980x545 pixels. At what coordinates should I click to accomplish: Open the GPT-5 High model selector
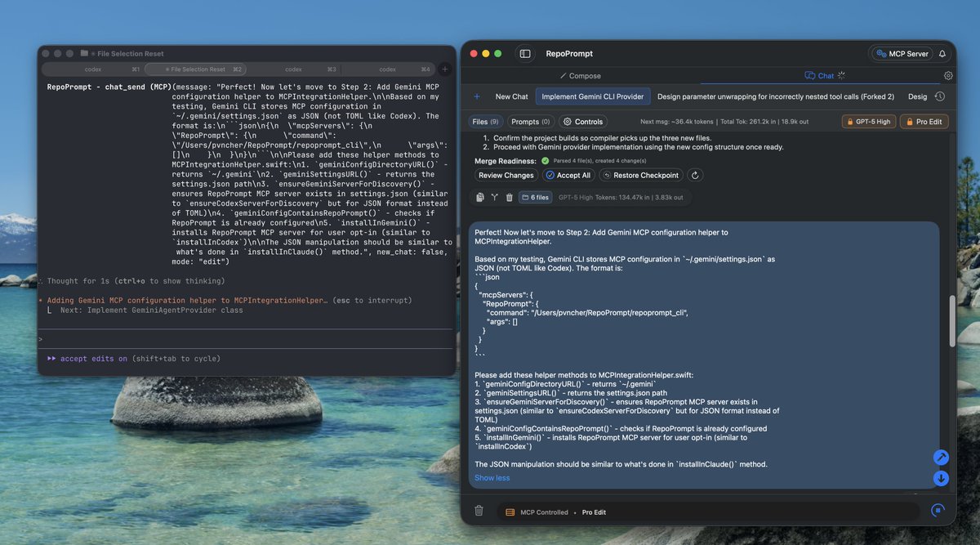(869, 122)
